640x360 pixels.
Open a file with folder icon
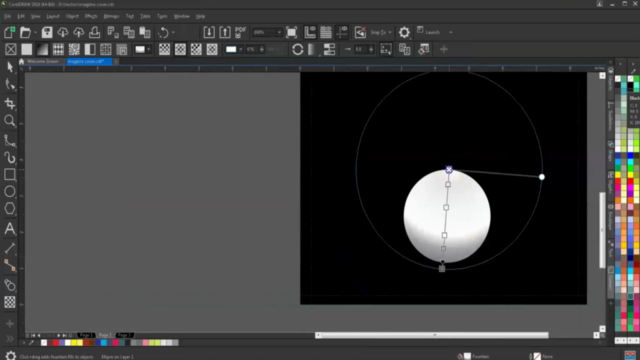[25, 32]
